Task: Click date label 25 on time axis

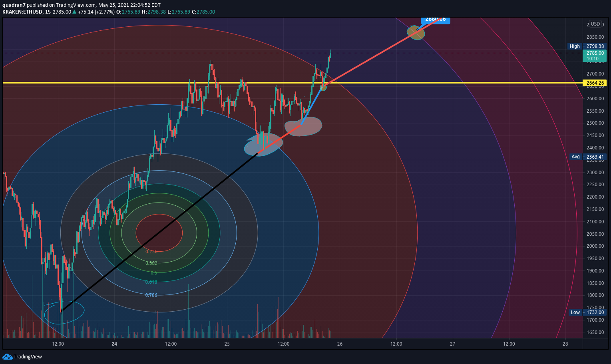Action: tap(227, 344)
